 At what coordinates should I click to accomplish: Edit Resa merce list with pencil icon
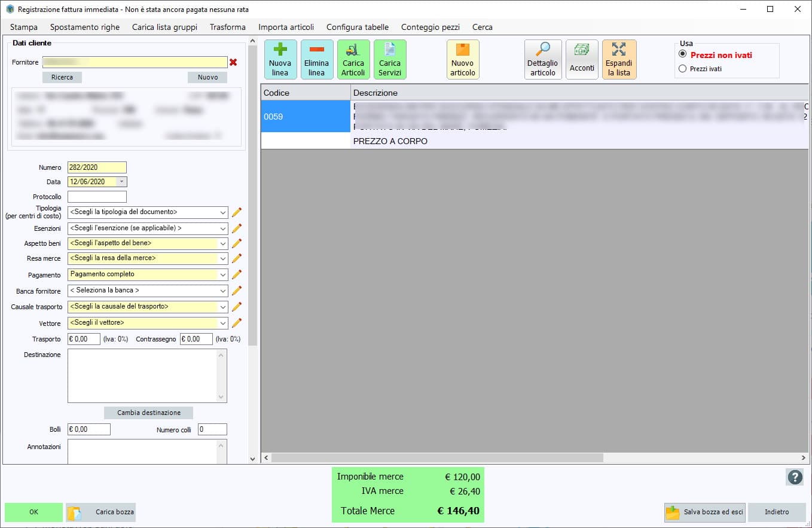(x=237, y=258)
